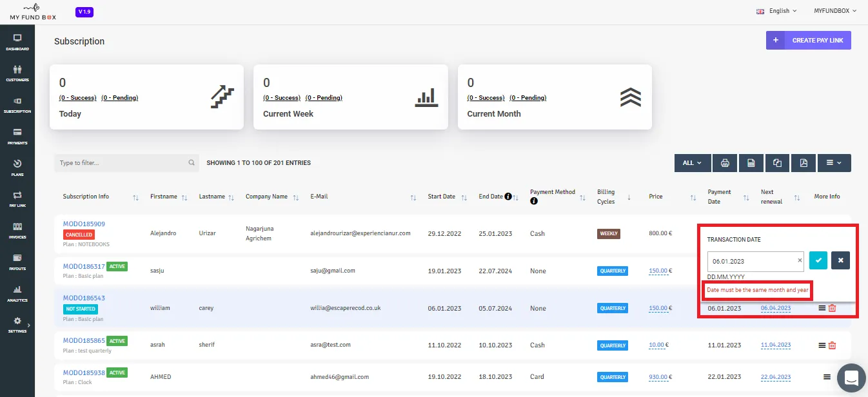The width and height of the screenshot is (868, 397).
Task: View Invoices from the sidebar
Action: tap(17, 231)
